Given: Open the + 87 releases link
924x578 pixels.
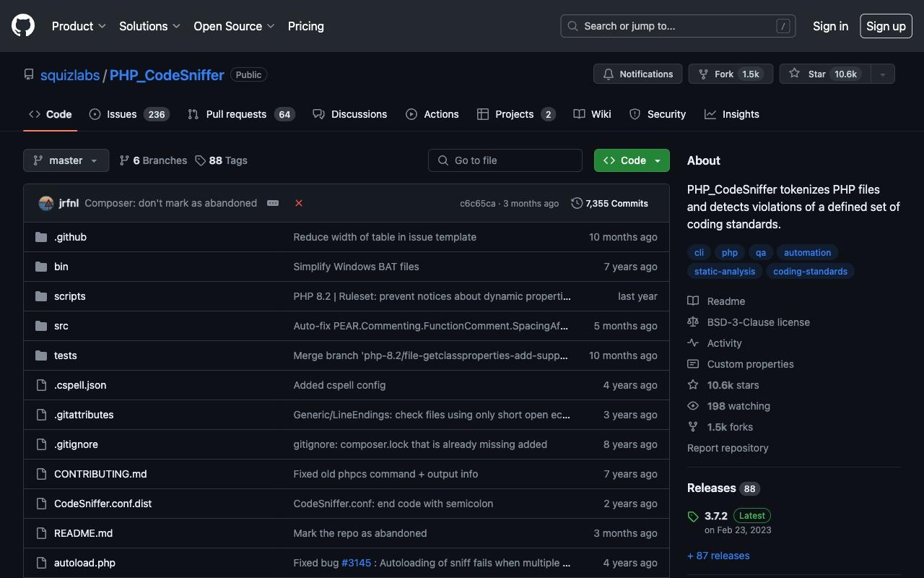Looking at the screenshot, I should tap(718, 556).
